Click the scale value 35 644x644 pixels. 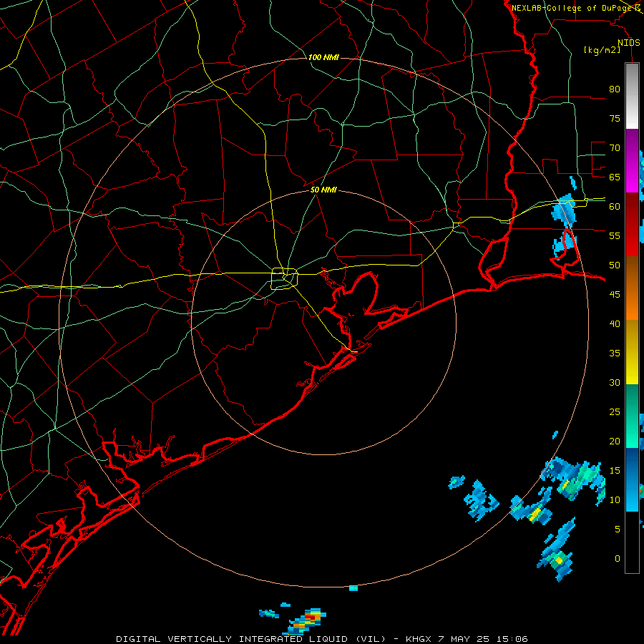coord(615,353)
